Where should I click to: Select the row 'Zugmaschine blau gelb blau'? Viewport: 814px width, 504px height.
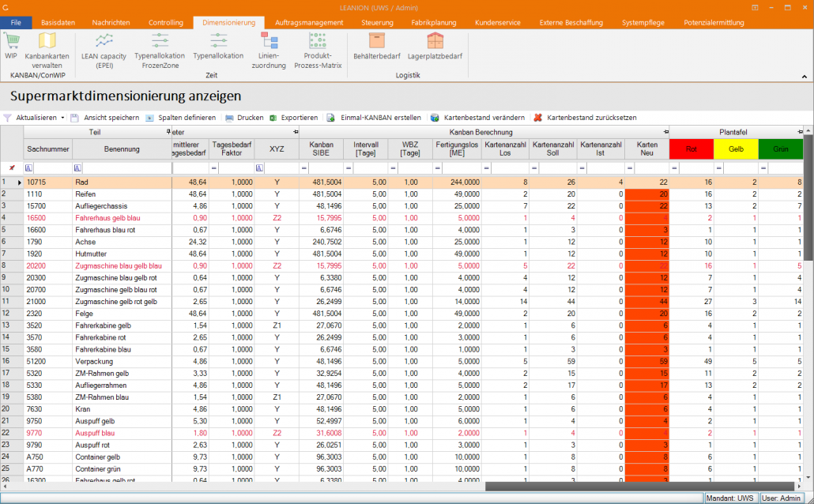401,265
